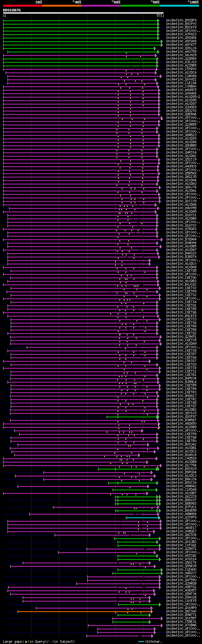
Task: Select label UniRef100_B4JC62
Action: [181, 284]
